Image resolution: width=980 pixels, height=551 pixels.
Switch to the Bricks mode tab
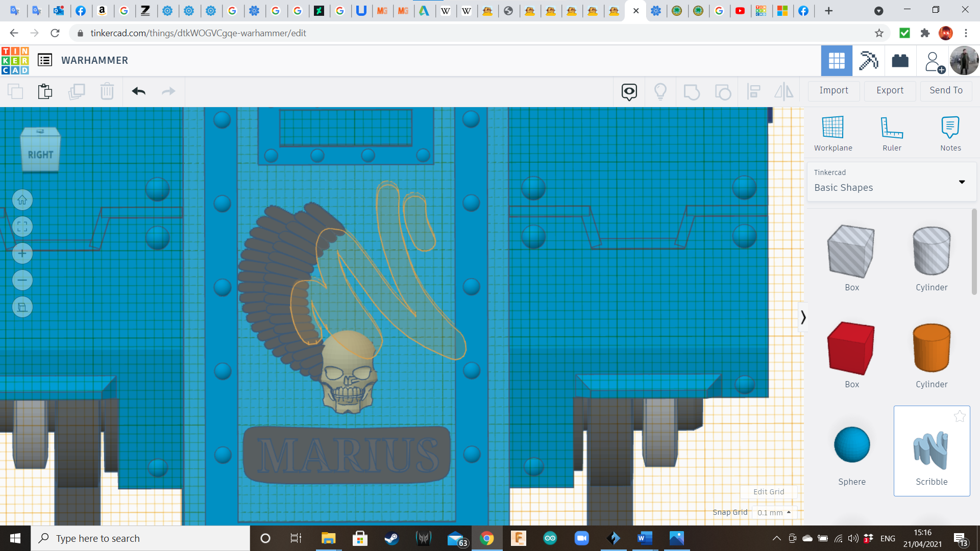[x=900, y=61]
